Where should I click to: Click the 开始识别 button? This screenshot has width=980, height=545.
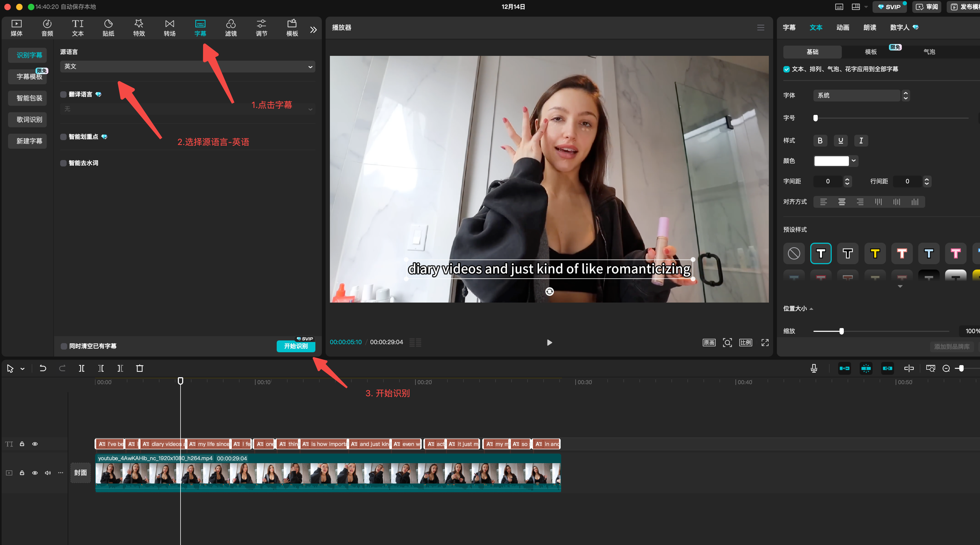[296, 346]
